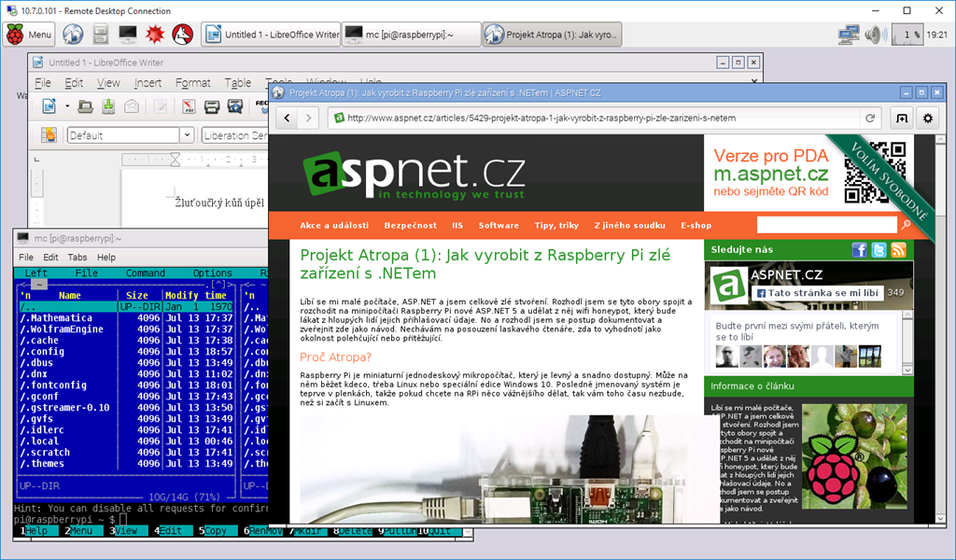Screen dimensions: 956x560
Task: Open the New document dropdown arrow in Writer
Action: (x=67, y=106)
